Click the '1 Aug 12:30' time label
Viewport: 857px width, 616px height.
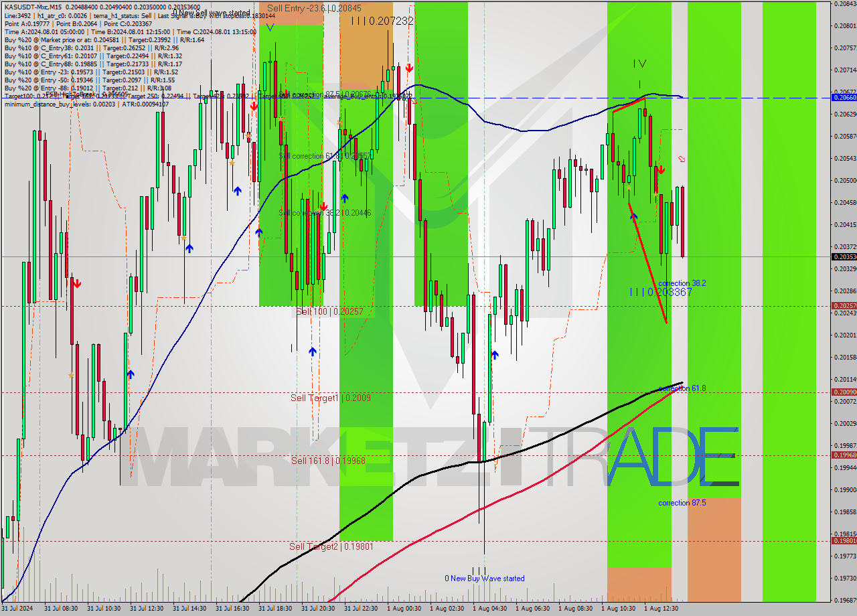click(660, 609)
